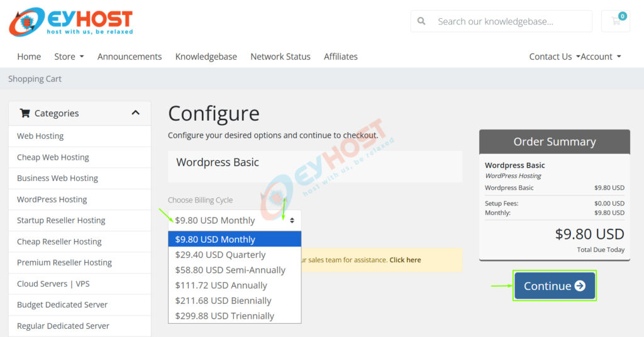
Task: Open Knowledgebase page
Action: coord(206,57)
